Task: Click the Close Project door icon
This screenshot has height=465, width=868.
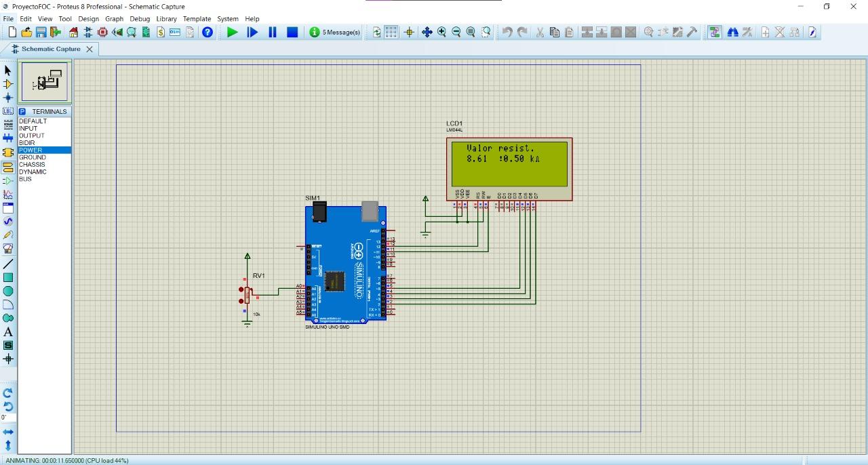Action: [x=55, y=32]
